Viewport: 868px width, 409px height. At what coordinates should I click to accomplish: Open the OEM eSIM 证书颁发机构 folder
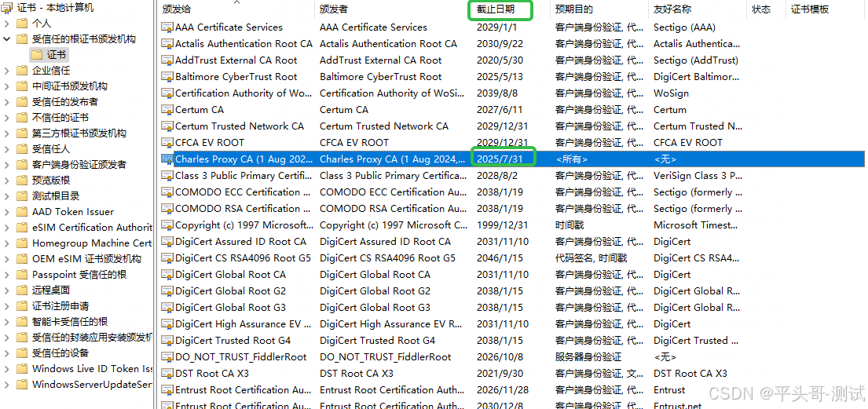tap(86, 259)
